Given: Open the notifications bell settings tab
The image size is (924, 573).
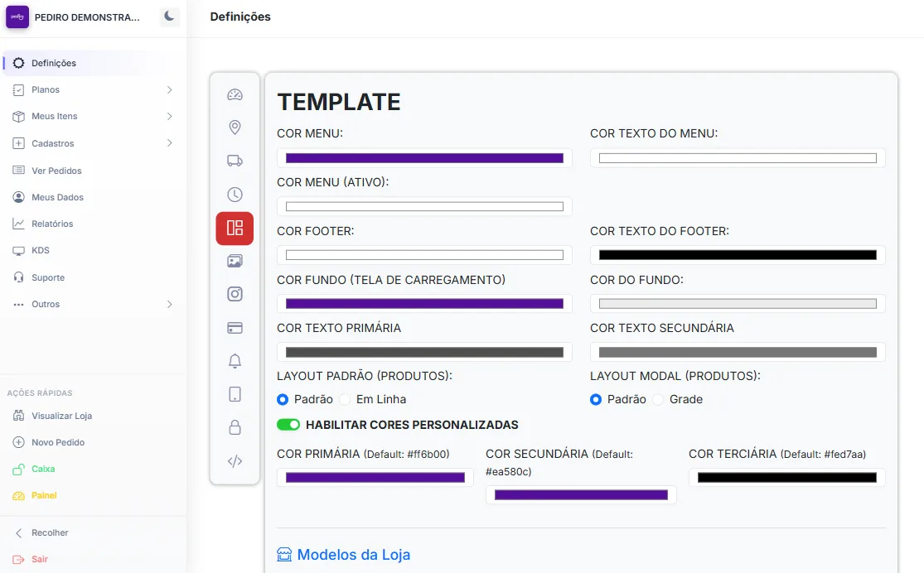Looking at the screenshot, I should click(x=235, y=361).
